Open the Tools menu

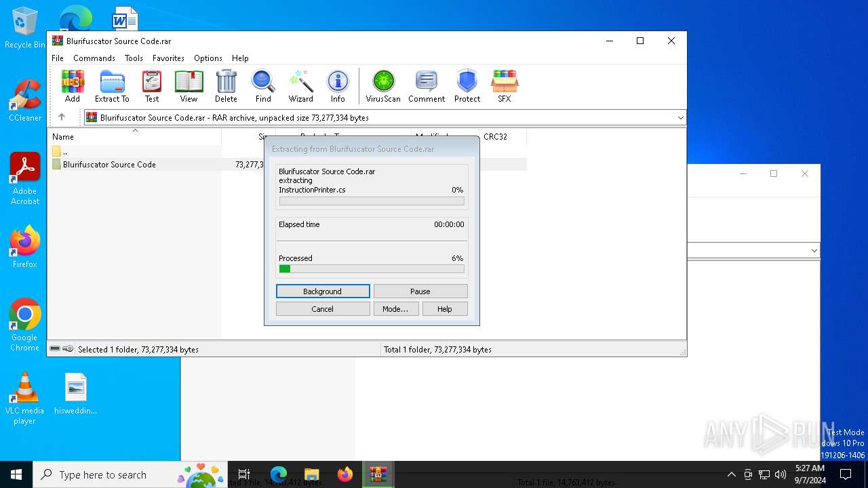point(134,58)
